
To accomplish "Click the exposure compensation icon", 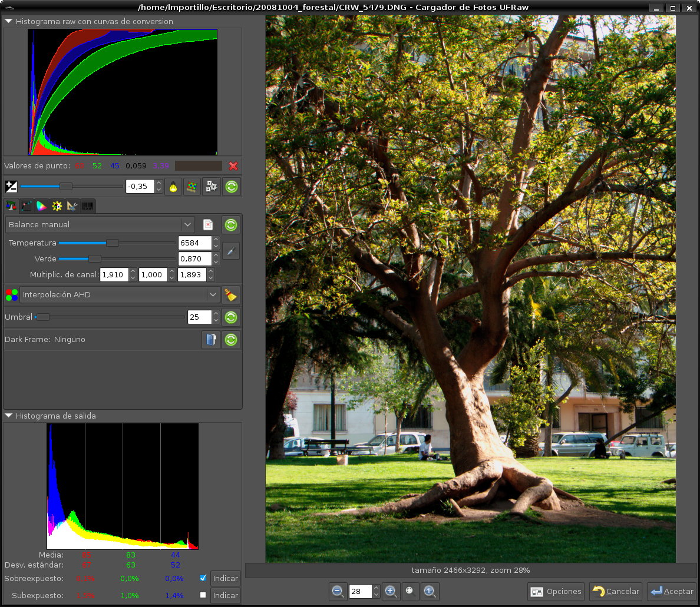I will point(11,187).
